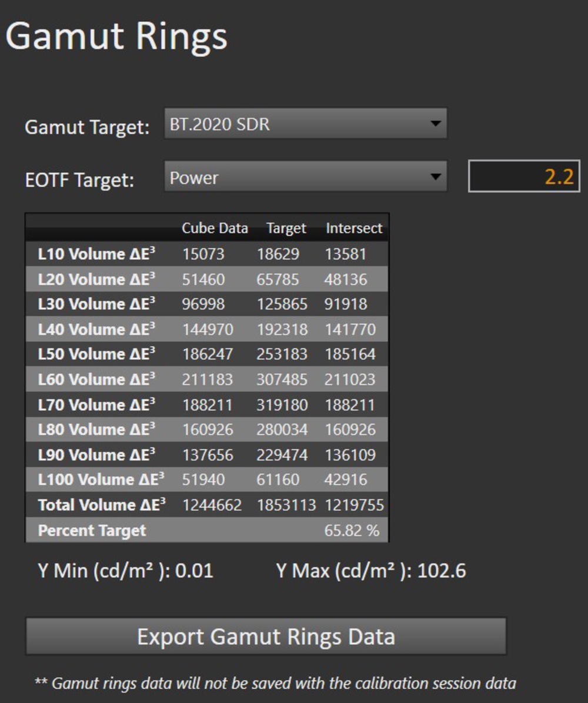Viewport: 588px width, 703px height.
Task: Click the Gamut Rings heading
Action: click(x=116, y=36)
